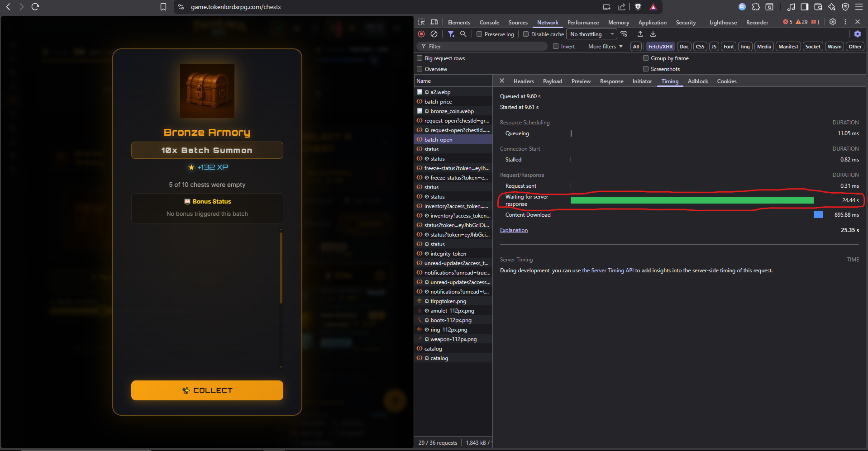Screen dimensions: 868x451
Task: Click the export HAR download icon
Action: click(653, 34)
